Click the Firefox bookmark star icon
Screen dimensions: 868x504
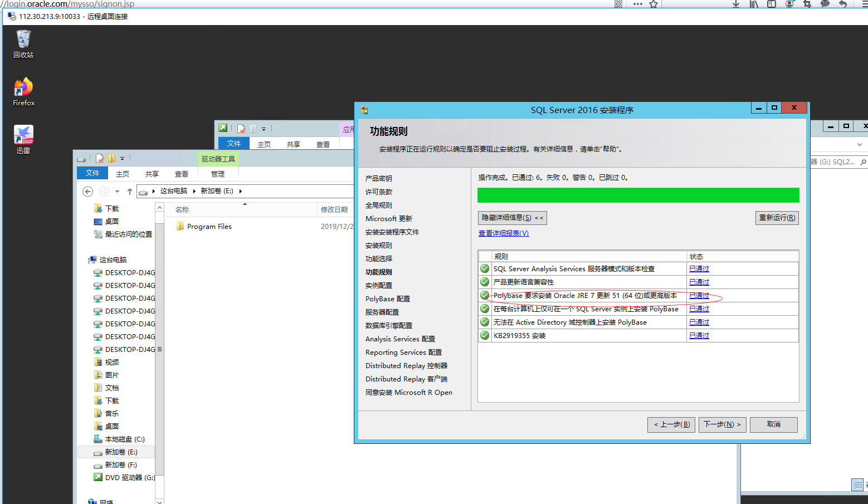coord(654,4)
